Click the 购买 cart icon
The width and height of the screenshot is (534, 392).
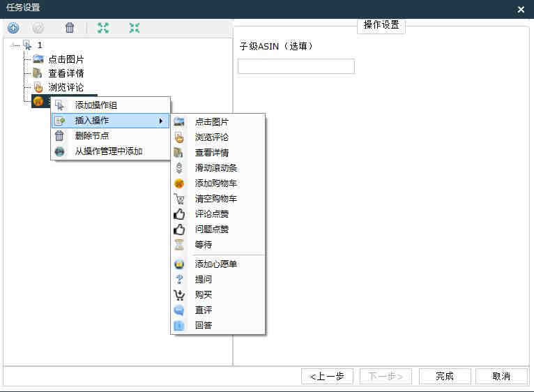(179, 295)
